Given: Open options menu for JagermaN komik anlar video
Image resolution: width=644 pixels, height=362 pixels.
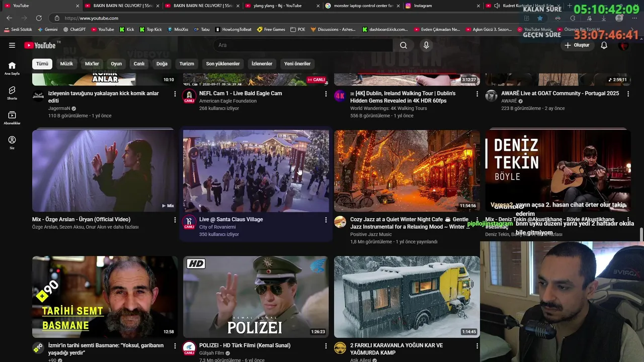Looking at the screenshot, I should (175, 94).
